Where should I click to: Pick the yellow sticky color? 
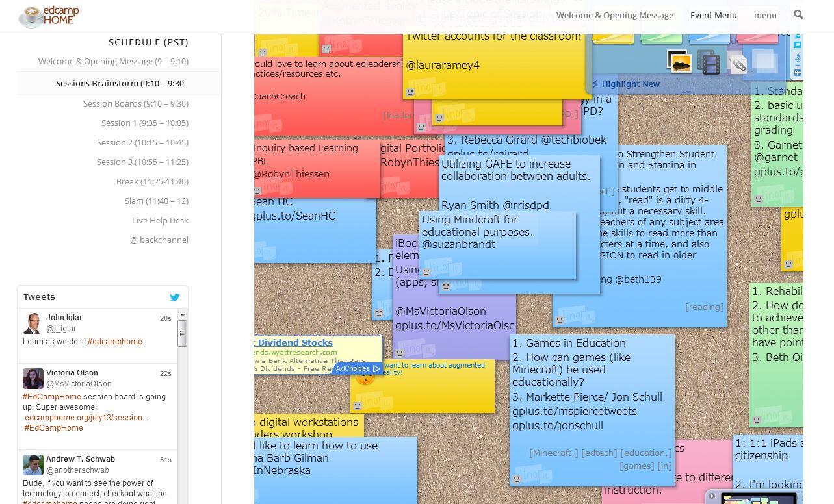[x=612, y=38]
